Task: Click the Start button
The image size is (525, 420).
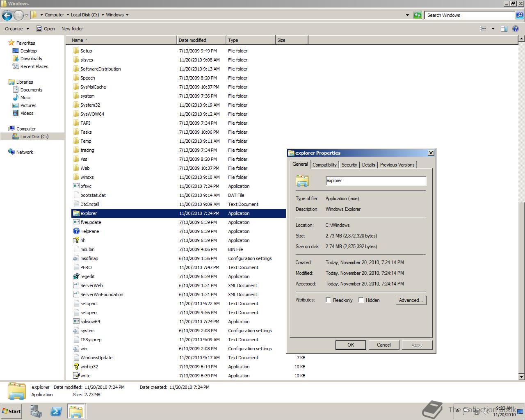Action: [11, 411]
